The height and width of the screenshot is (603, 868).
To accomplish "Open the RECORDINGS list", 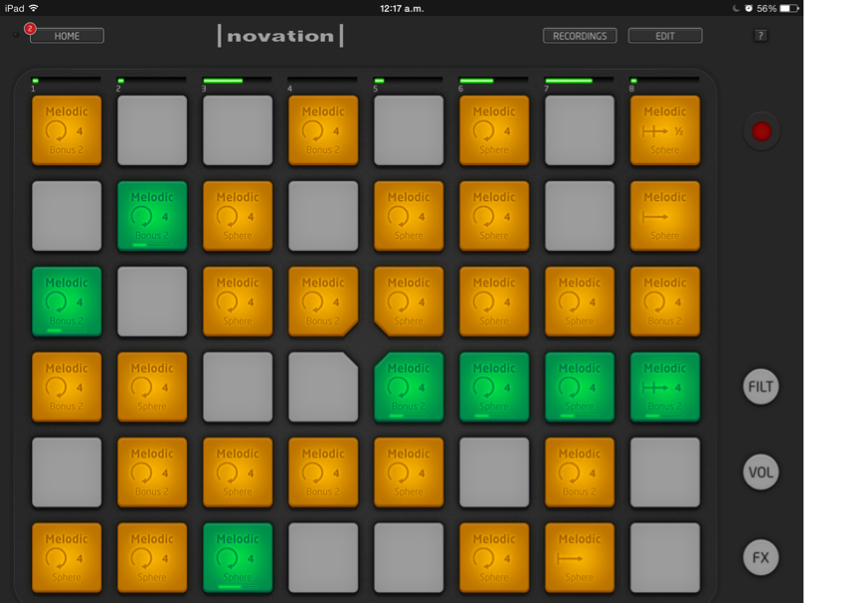I will click(x=580, y=36).
